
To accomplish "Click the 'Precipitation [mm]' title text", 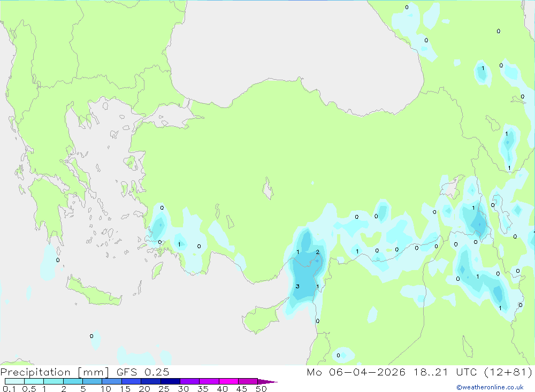I will [x=55, y=372].
